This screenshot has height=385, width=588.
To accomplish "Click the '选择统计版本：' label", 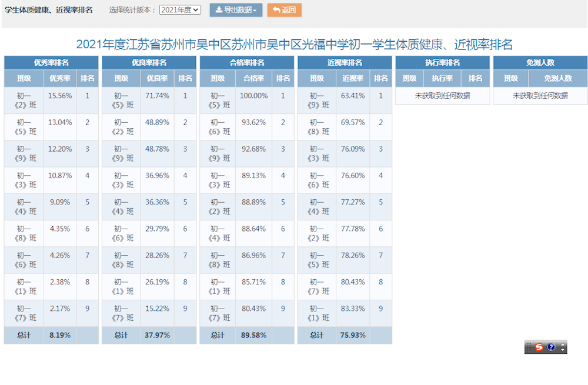I will coord(132,10).
